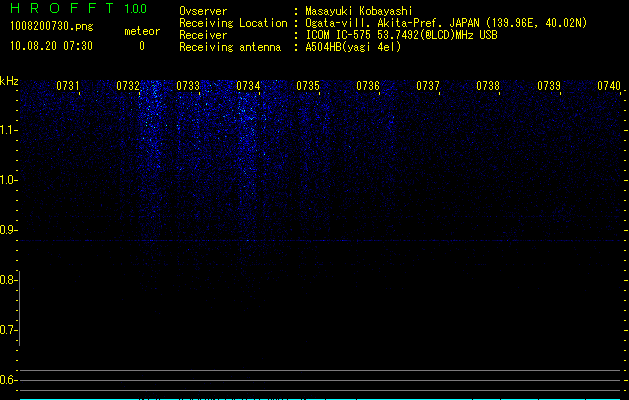Click the Ovserver field label
The width and height of the screenshot is (629, 400).
click(x=203, y=11)
